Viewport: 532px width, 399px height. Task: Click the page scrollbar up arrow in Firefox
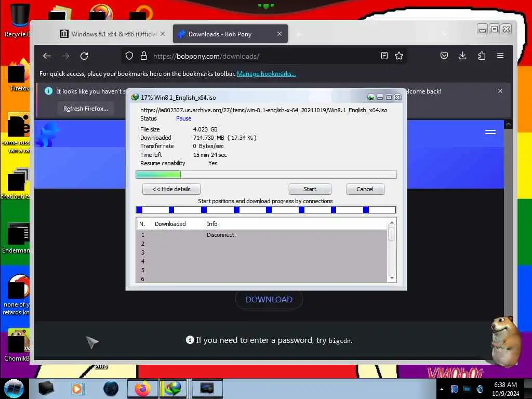tap(508, 125)
